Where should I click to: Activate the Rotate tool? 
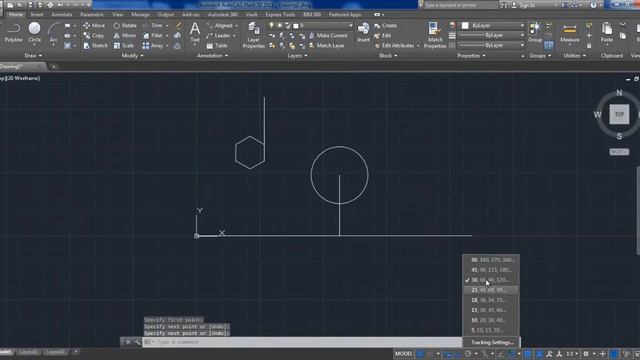(125, 25)
